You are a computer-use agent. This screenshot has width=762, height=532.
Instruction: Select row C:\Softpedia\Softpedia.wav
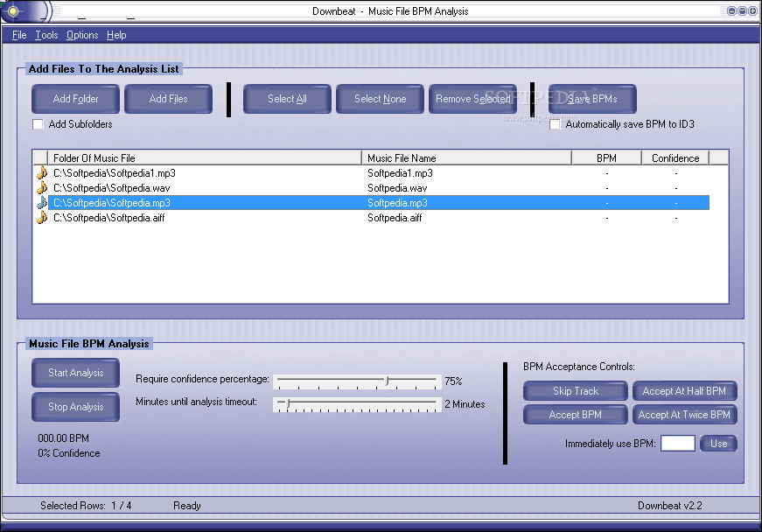pos(379,188)
